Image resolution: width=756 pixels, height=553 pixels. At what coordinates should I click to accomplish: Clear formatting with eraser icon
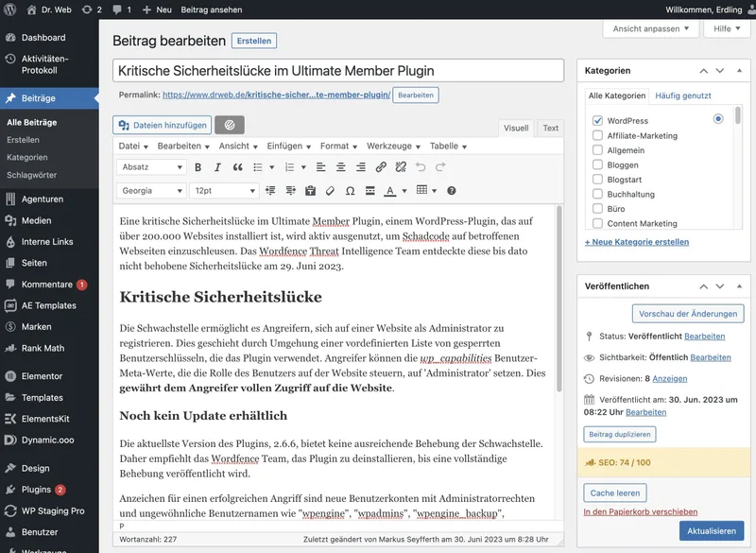pyautogui.click(x=330, y=191)
